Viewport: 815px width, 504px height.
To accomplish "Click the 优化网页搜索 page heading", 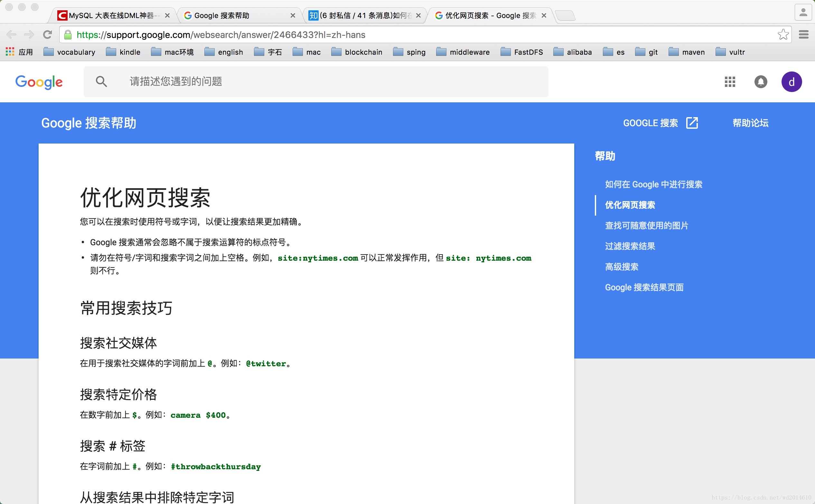I will click(145, 198).
